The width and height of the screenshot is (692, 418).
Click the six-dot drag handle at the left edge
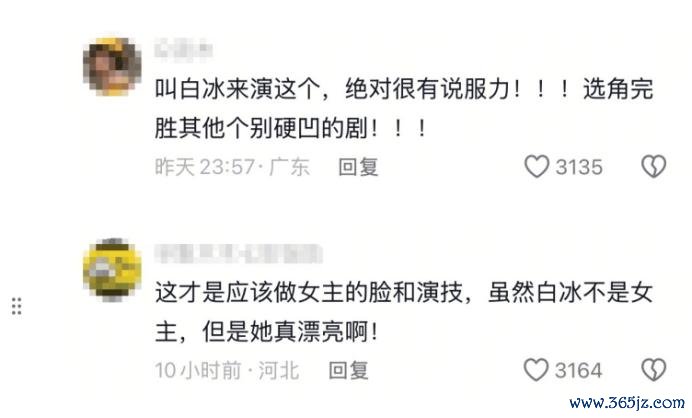click(x=17, y=306)
